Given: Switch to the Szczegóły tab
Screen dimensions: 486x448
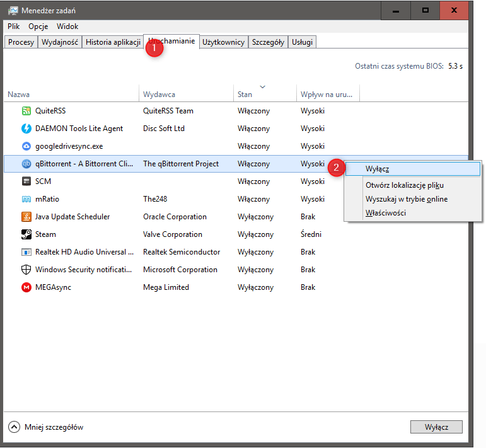Looking at the screenshot, I should (x=268, y=42).
